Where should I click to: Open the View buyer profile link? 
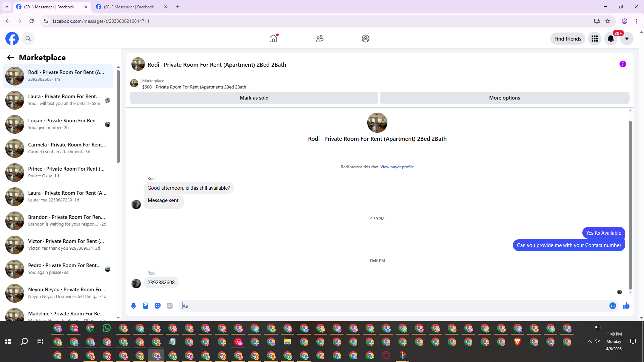(x=397, y=167)
